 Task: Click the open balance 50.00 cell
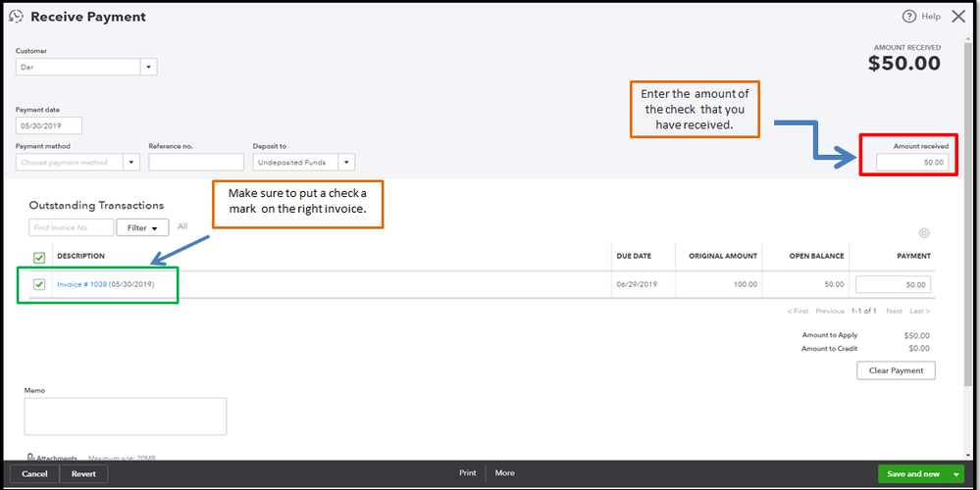pyautogui.click(x=834, y=284)
